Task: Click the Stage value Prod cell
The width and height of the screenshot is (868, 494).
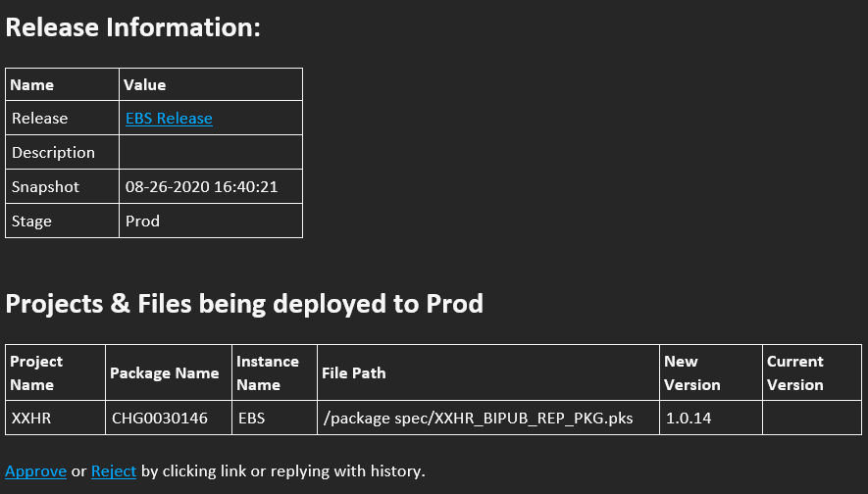Action: tap(211, 221)
